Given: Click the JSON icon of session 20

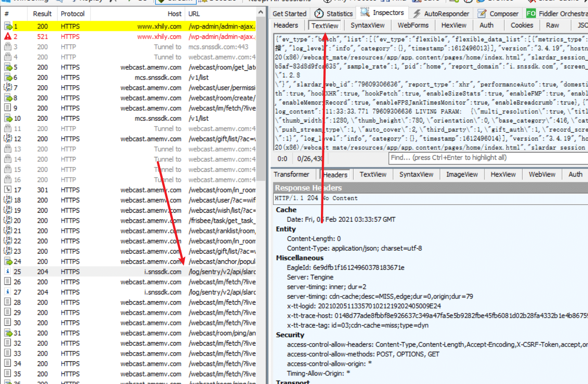Looking at the screenshot, I should [8, 220].
